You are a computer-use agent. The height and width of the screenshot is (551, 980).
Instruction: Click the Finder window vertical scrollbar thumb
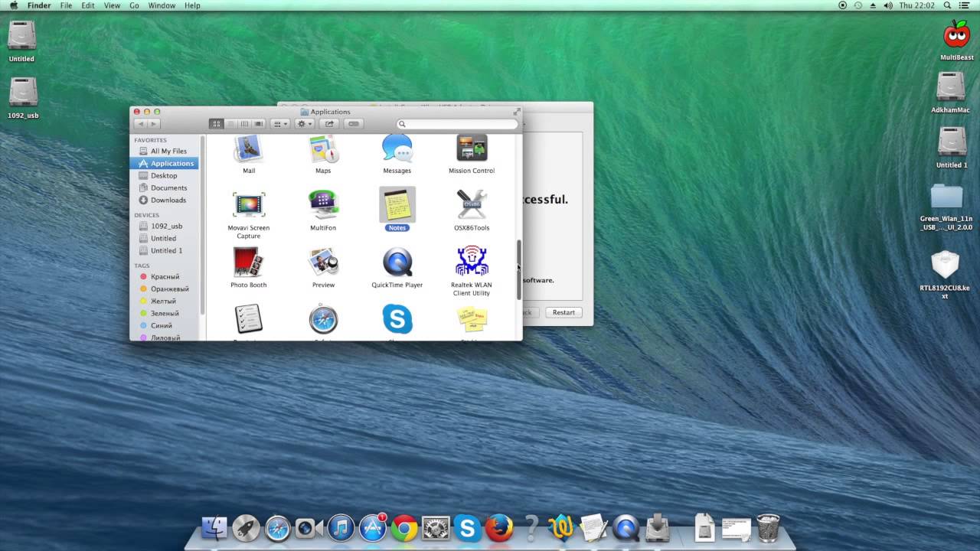point(518,269)
